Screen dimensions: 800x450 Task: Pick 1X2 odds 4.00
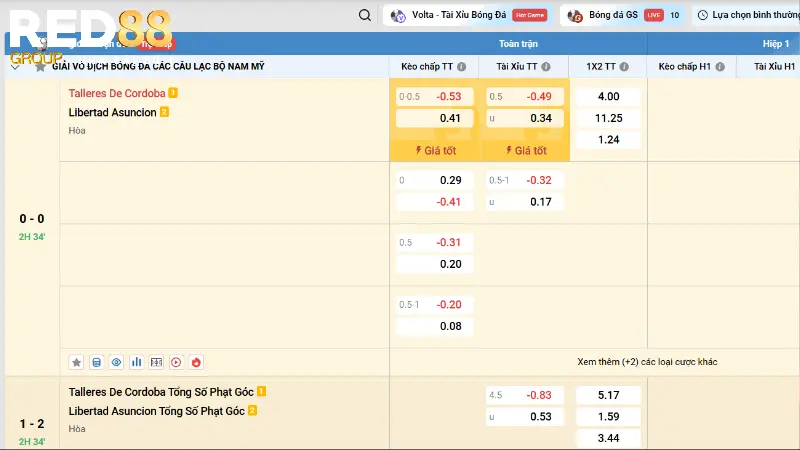608,96
